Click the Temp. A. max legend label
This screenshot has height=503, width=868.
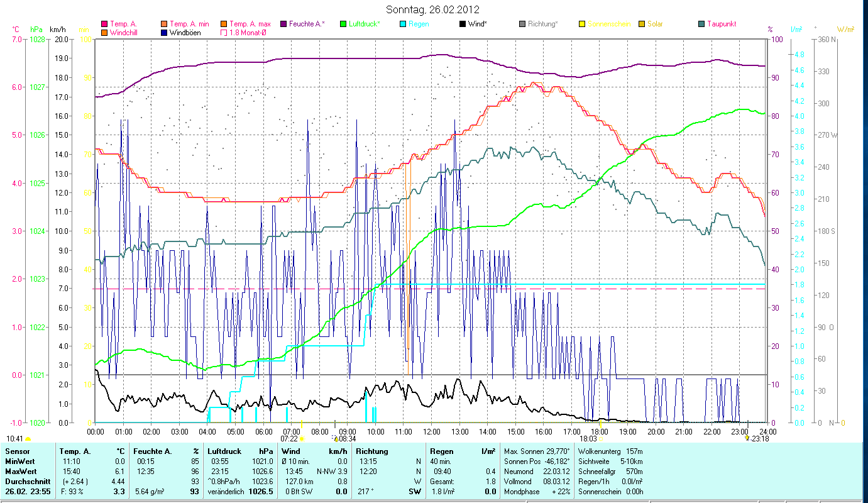(x=250, y=24)
